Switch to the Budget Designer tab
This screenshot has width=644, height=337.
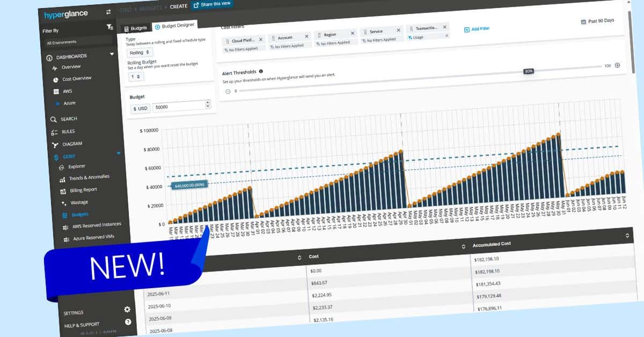pyautogui.click(x=176, y=25)
